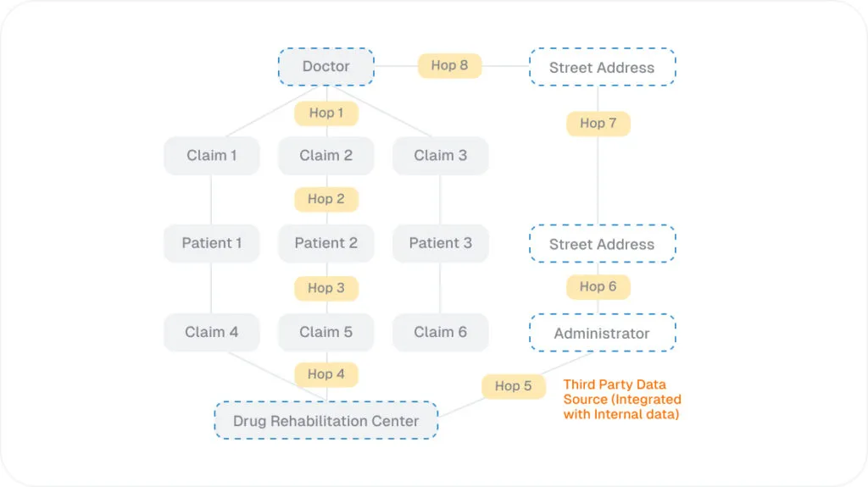
Task: Select the top Street Address node
Action: pyautogui.click(x=603, y=67)
